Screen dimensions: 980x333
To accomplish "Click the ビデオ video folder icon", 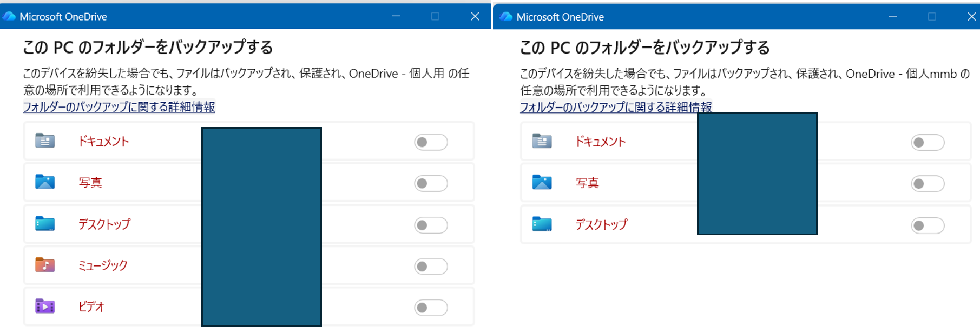I will pyautogui.click(x=45, y=307).
